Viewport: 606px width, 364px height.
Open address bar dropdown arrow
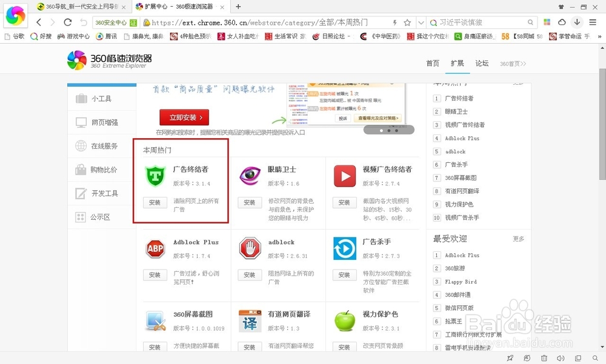click(421, 22)
